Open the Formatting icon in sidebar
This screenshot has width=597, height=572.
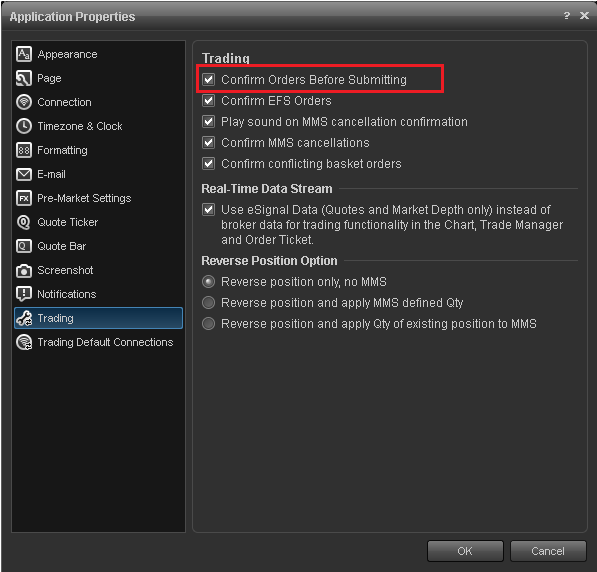coord(24,150)
